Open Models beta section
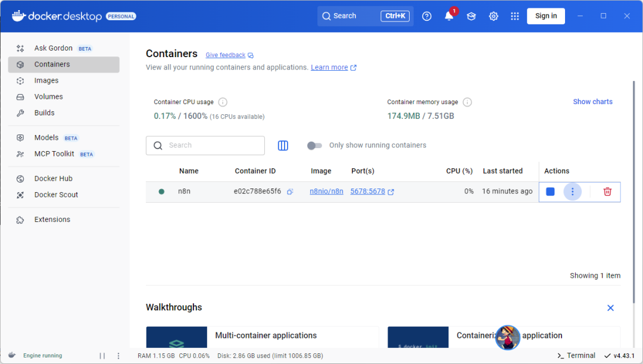643x364 pixels. [x=64, y=137]
